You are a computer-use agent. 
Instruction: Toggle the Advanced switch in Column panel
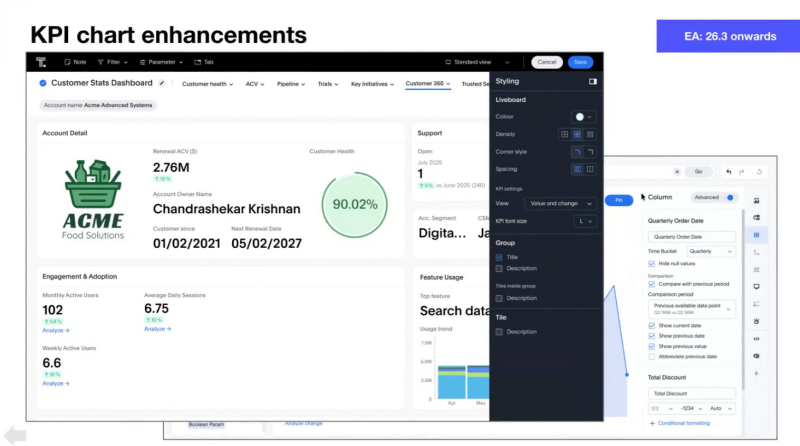pos(730,198)
